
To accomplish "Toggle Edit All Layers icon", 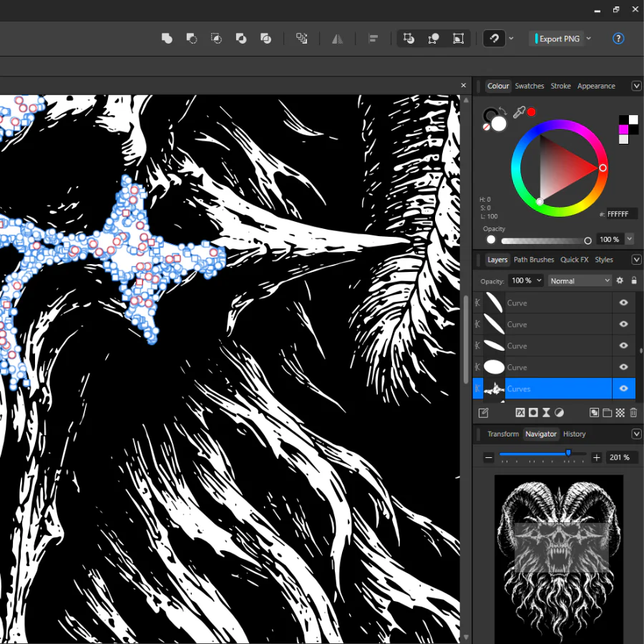I will pos(484,413).
